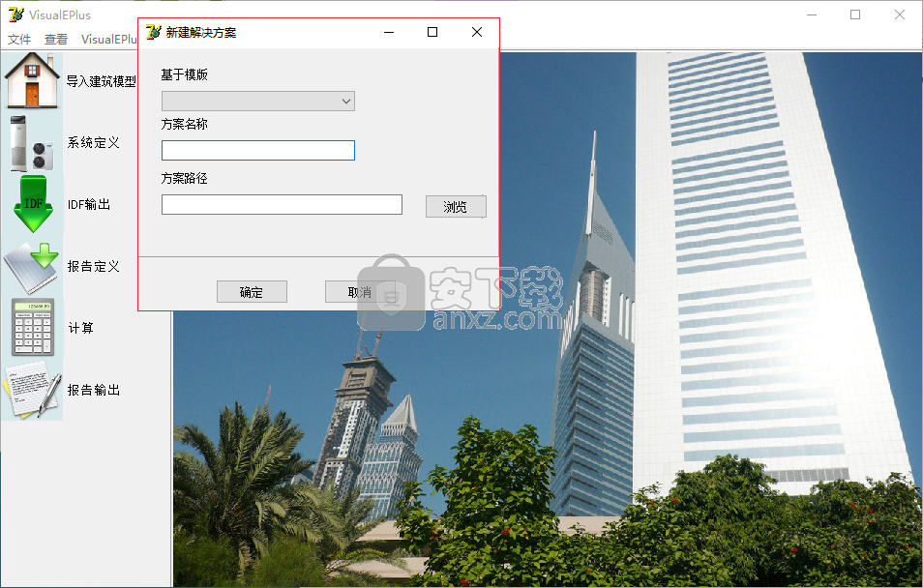Click the calculator icon for calculation

(33, 327)
